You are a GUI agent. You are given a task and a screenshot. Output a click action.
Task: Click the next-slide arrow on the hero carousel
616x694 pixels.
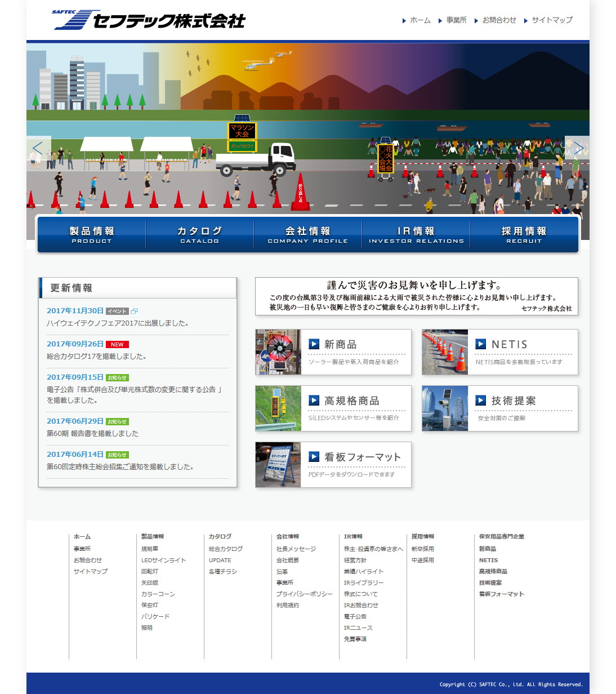click(x=579, y=148)
